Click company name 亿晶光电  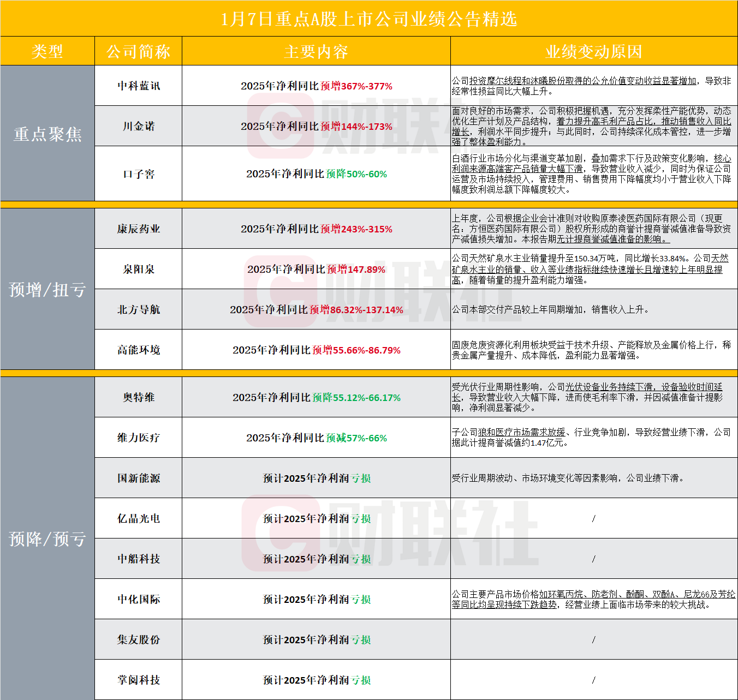click(x=139, y=518)
